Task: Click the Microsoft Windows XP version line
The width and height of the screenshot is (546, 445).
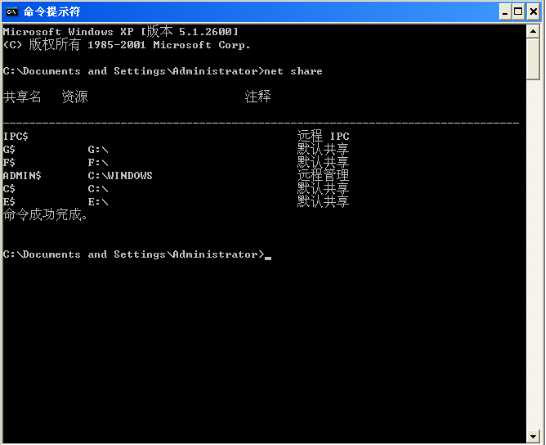Action: click(x=120, y=32)
